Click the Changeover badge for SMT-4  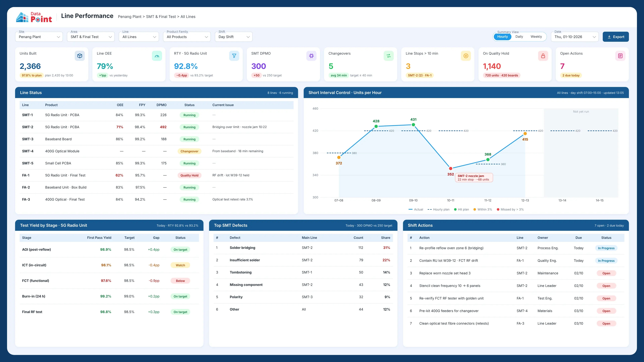pyautogui.click(x=190, y=151)
